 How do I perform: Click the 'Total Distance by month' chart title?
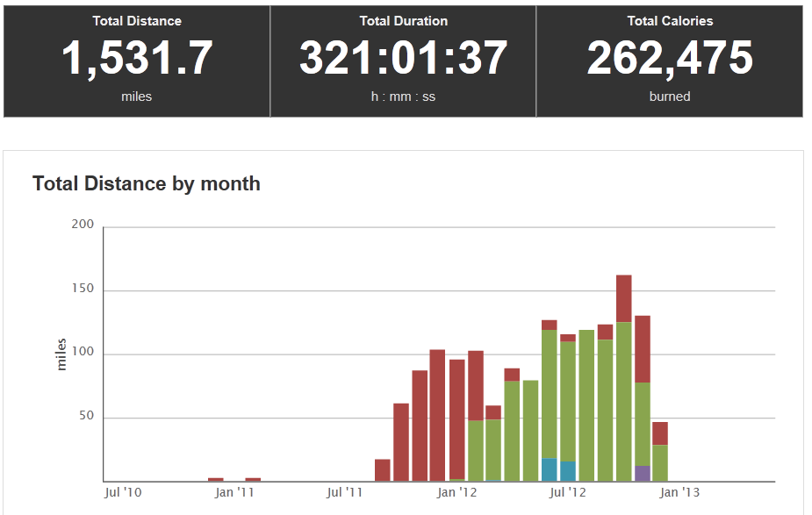pyautogui.click(x=147, y=183)
